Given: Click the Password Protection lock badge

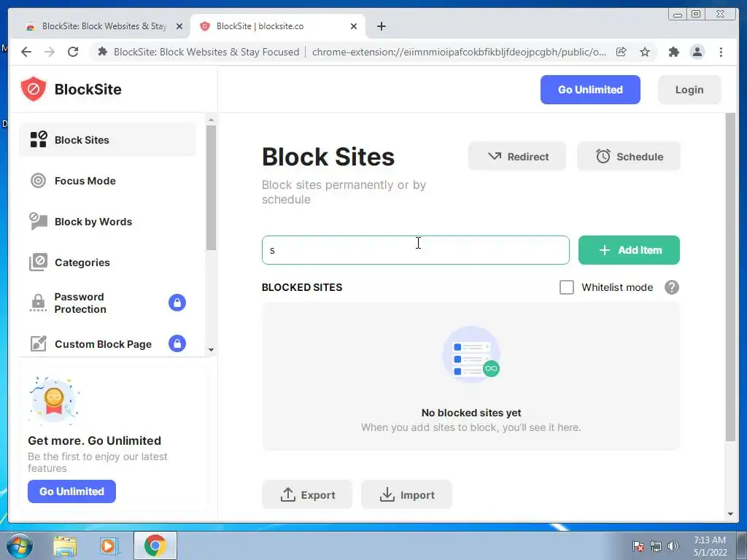Looking at the screenshot, I should (x=177, y=303).
